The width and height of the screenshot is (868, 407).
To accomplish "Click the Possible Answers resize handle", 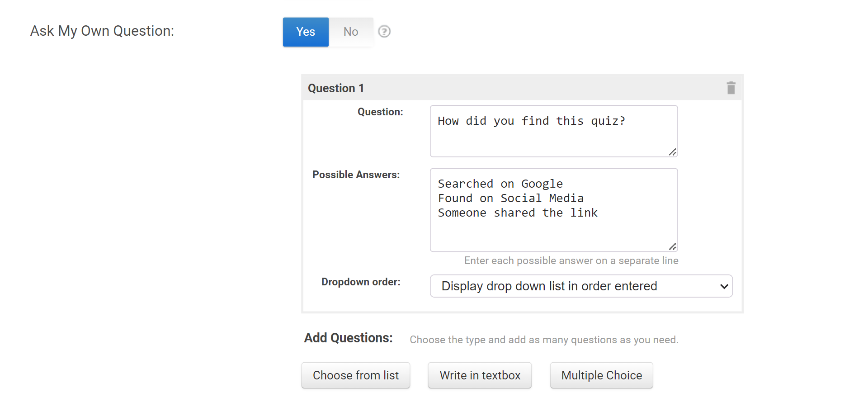I will point(672,246).
